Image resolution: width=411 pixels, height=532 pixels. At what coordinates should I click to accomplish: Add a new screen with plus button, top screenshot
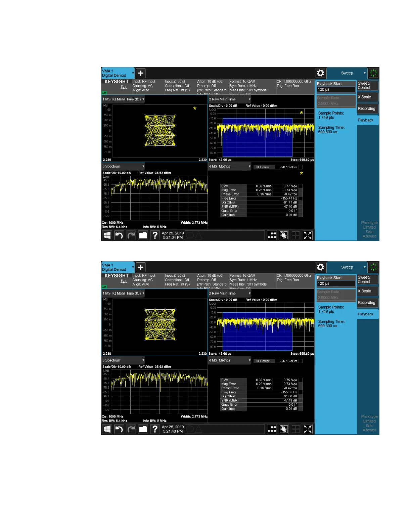(x=141, y=73)
